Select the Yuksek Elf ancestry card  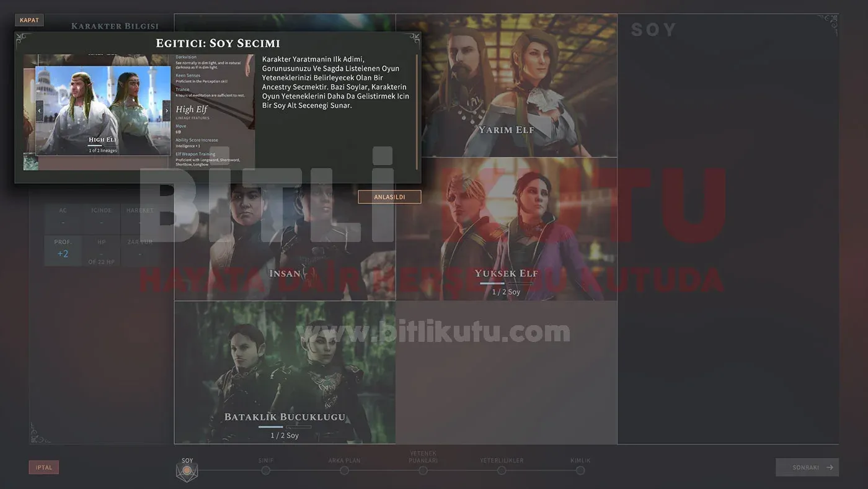[x=506, y=230]
